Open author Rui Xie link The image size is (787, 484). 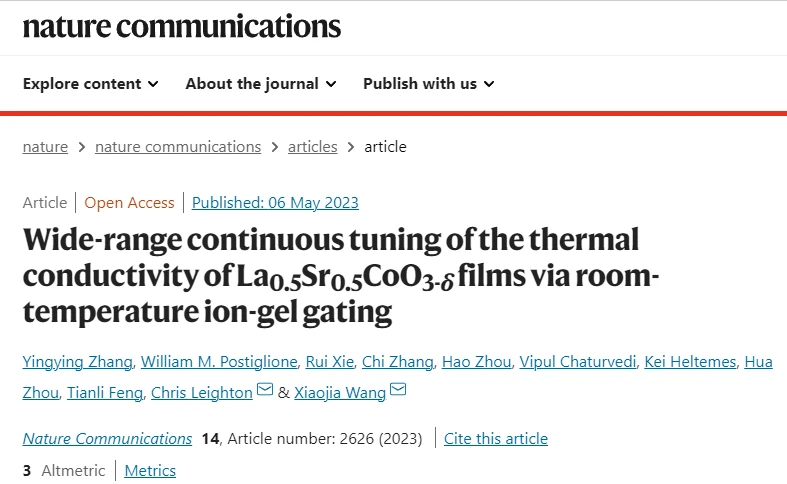pos(330,361)
